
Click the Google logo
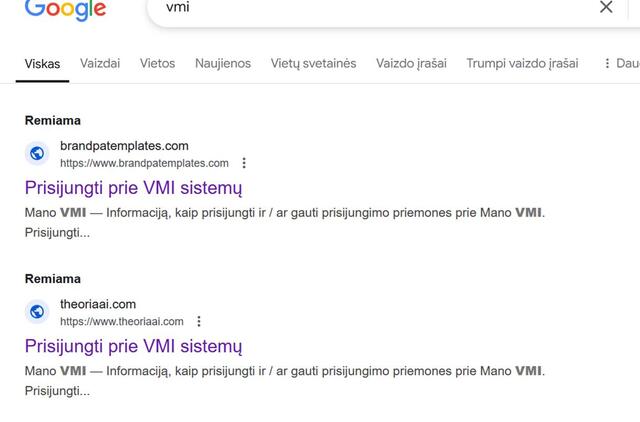pyautogui.click(x=65, y=9)
